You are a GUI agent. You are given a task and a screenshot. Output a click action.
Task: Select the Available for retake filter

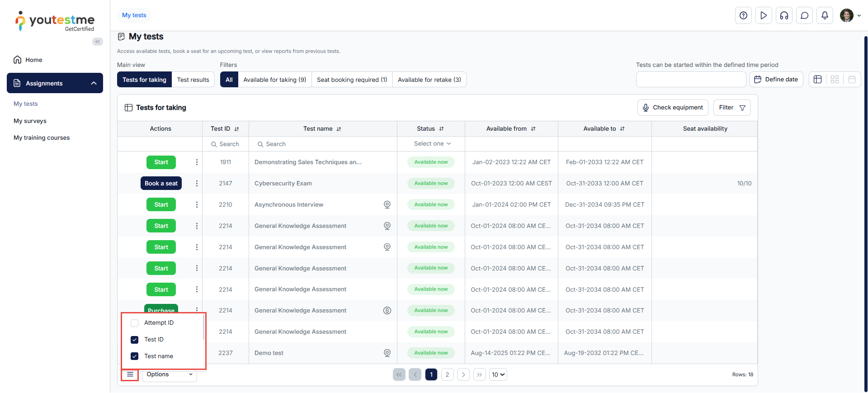tap(429, 80)
